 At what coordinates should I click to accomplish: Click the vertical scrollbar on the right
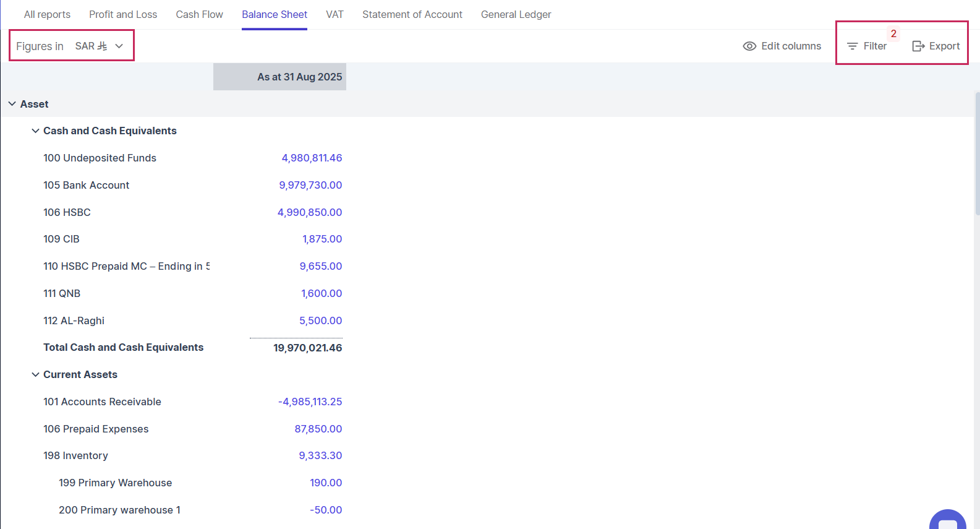pos(977,155)
